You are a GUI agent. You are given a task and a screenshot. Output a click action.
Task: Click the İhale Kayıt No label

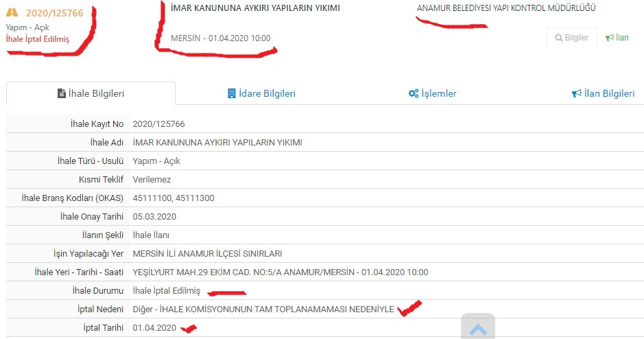pos(97,124)
